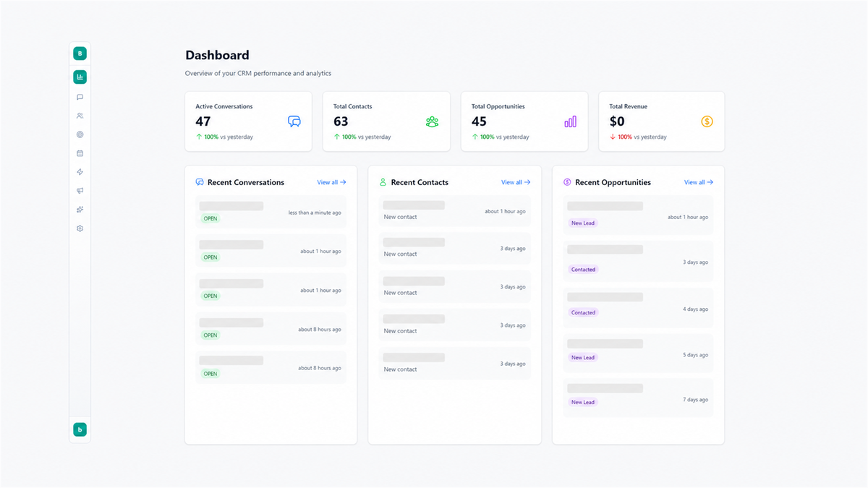Click the OPEN badge on the newest conversation
868x488 pixels.
tap(210, 218)
